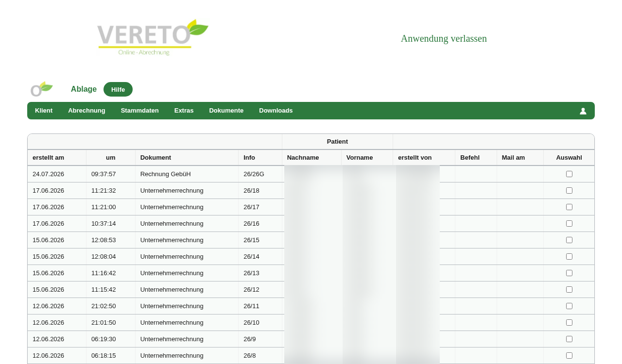
Task: Toggle the checkbox in row 26/13
Action: click(x=569, y=273)
